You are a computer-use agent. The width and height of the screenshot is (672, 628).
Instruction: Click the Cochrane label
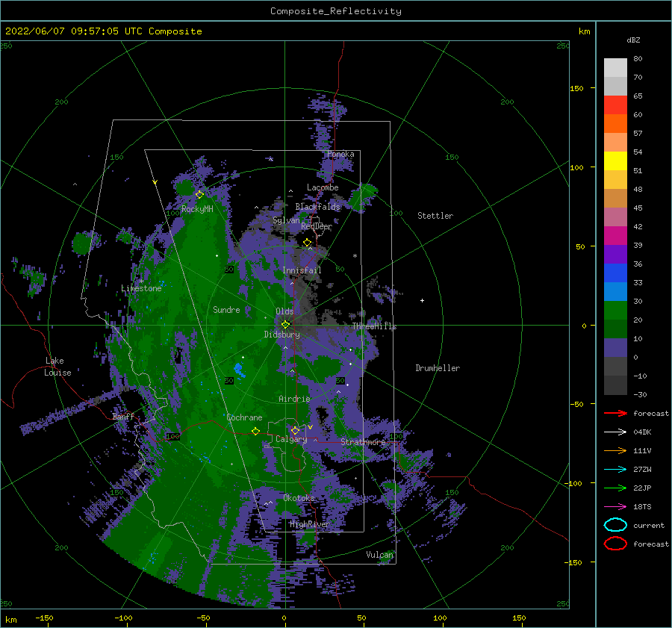pyautogui.click(x=244, y=417)
